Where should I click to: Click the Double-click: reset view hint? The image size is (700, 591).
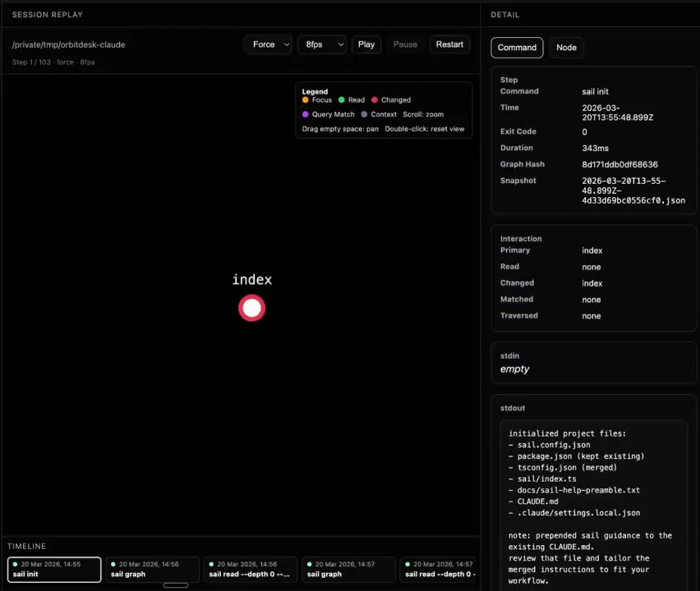coord(425,128)
